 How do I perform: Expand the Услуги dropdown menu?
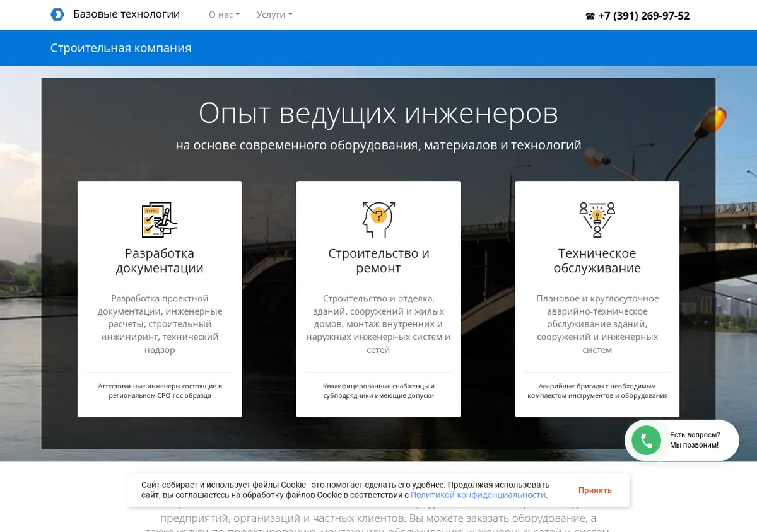point(274,14)
